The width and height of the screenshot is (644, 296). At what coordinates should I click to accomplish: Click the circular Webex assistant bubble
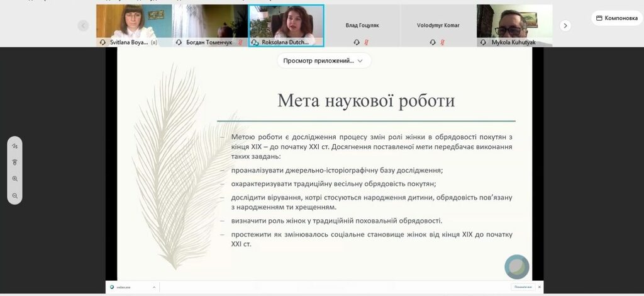point(516,266)
